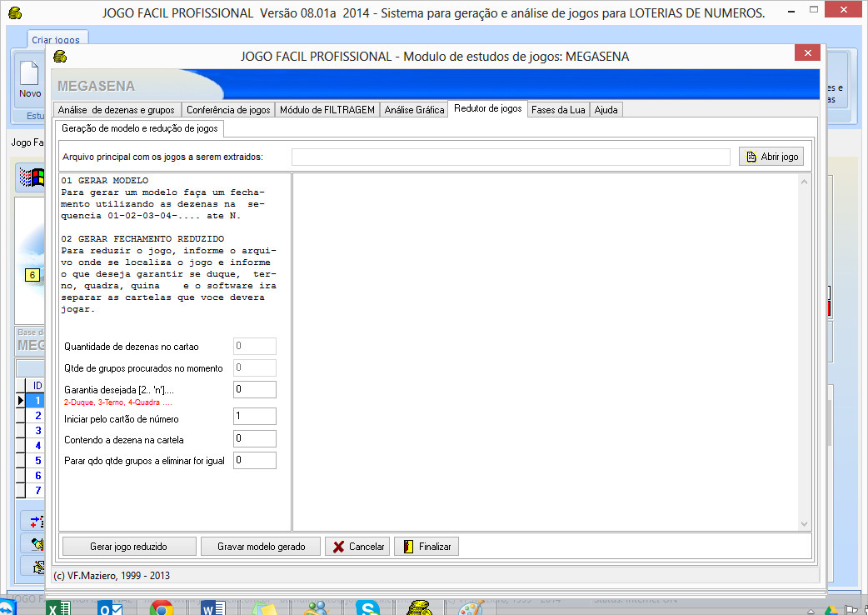Image resolution: width=868 pixels, height=615 pixels.
Task: Click the Cancelar button
Action: (x=357, y=547)
